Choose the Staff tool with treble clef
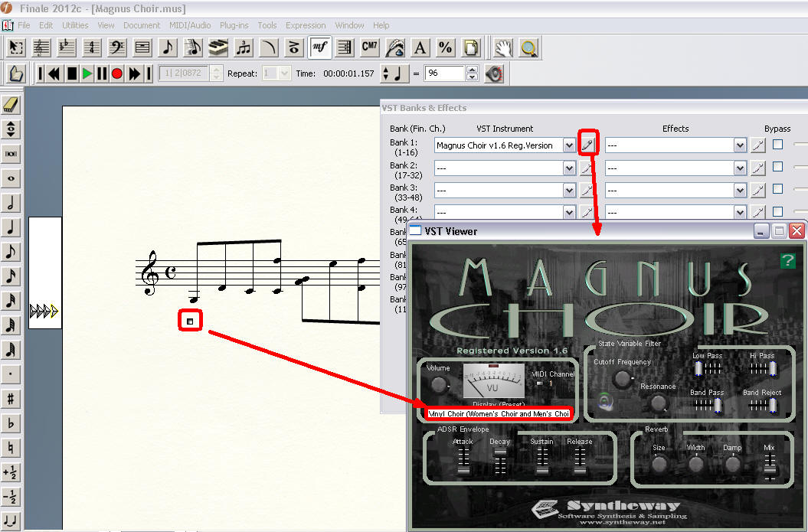Image resolution: width=808 pixels, height=532 pixels. pos(41,48)
